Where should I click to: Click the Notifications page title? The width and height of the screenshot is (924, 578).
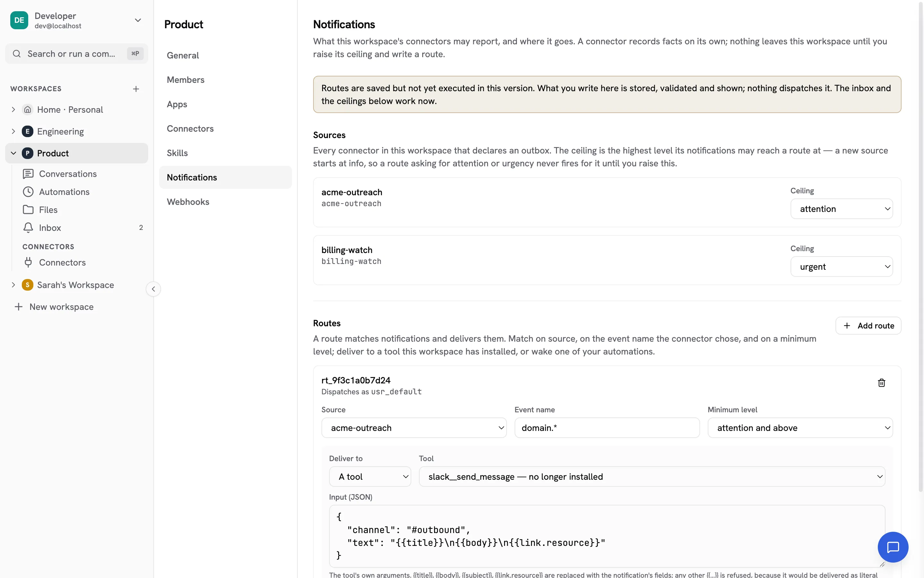344,24
